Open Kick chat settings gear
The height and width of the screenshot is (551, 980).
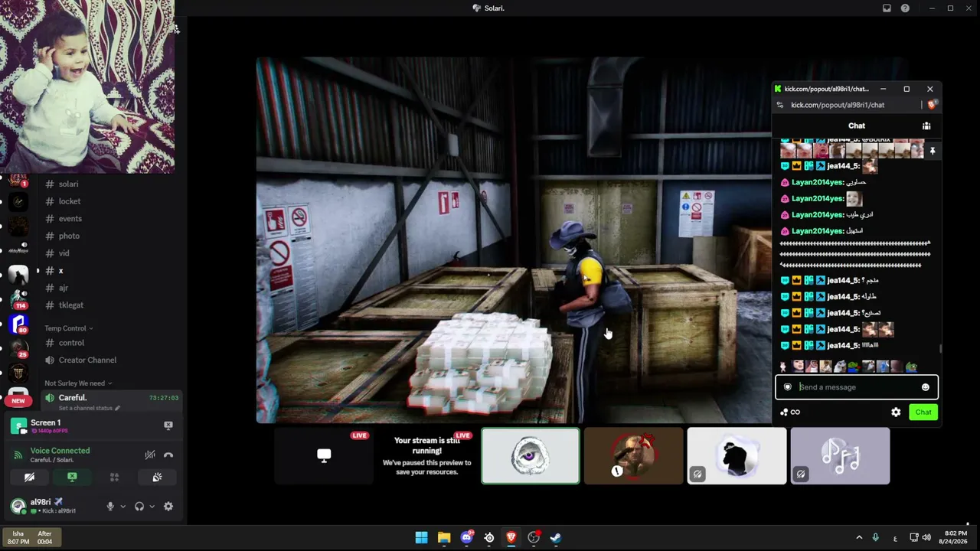(x=896, y=412)
